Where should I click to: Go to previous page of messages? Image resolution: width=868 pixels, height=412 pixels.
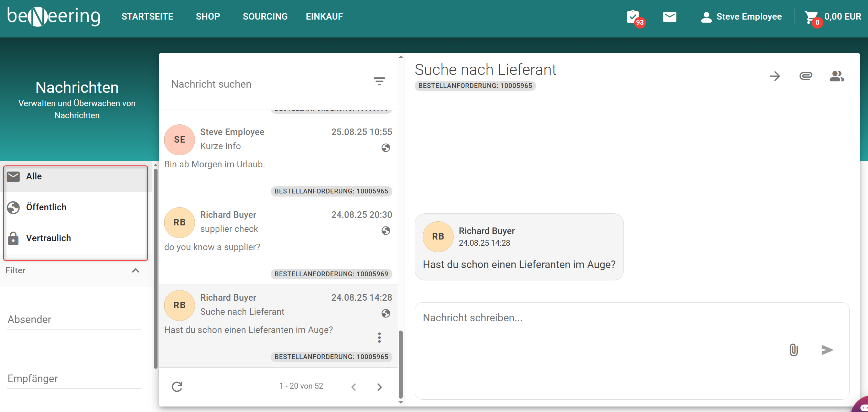[354, 387]
